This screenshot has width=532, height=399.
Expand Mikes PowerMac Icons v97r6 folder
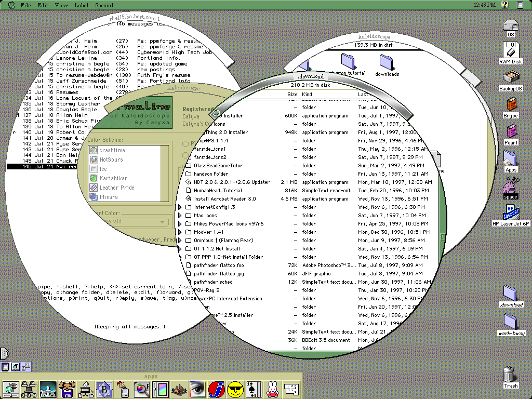click(180, 224)
